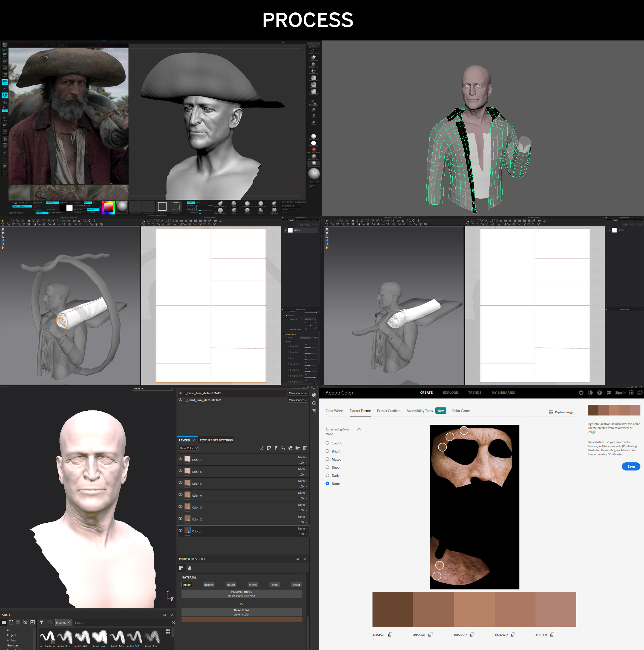644x650 pixels.
Task: Add a fill layer with the bucket icon
Action: pos(283,448)
